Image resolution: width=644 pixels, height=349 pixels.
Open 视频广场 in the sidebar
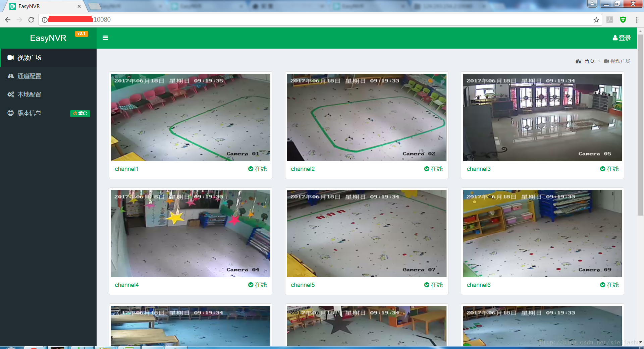(48, 58)
